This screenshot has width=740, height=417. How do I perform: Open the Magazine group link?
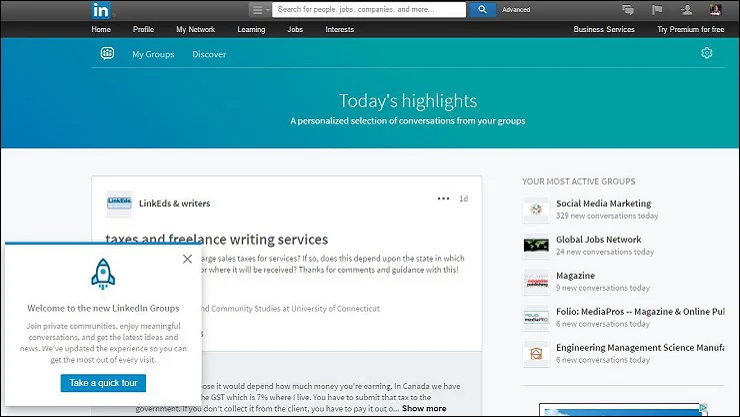click(575, 275)
